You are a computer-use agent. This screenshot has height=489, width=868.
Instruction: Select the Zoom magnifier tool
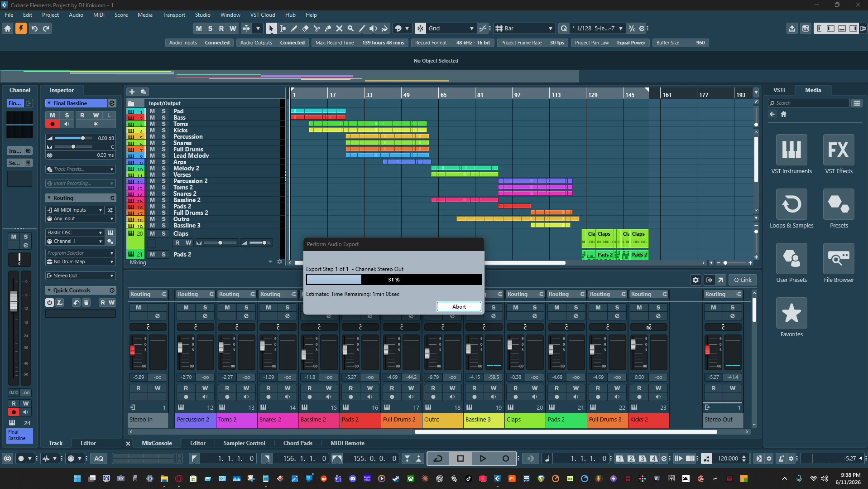point(350,28)
